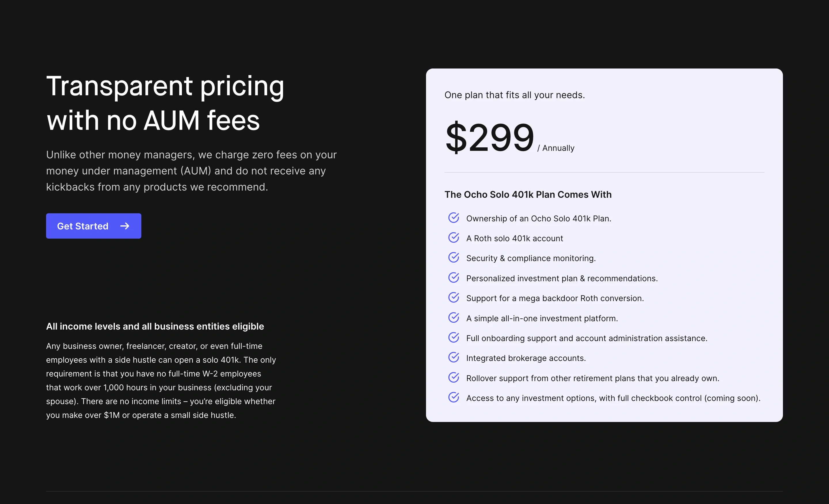Screen dimensions: 829x504
Task: Click the All income levels eligibility heading
Action: (155, 326)
